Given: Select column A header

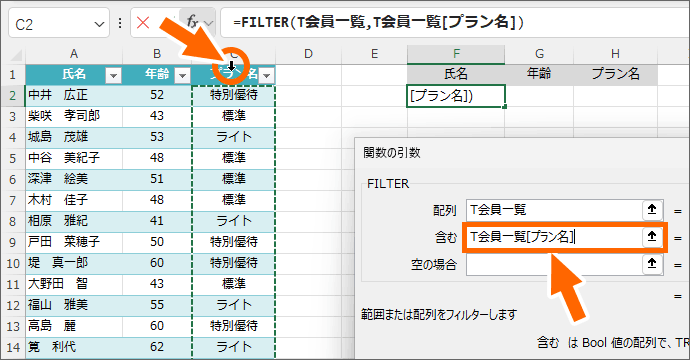Looking at the screenshot, I should tap(73, 54).
